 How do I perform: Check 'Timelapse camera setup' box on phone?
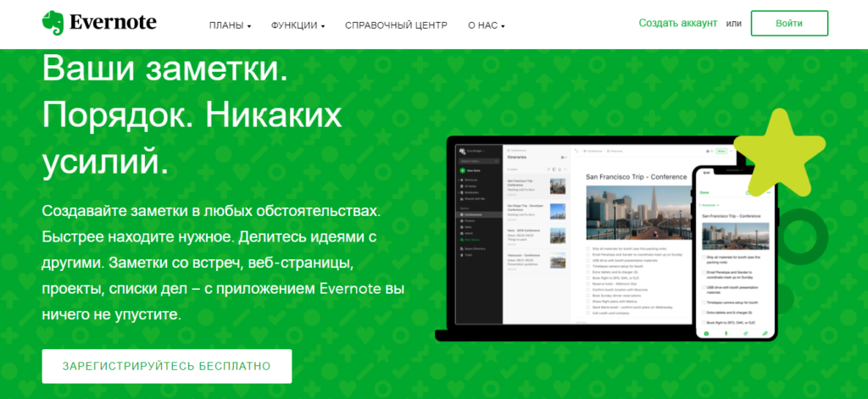click(704, 302)
